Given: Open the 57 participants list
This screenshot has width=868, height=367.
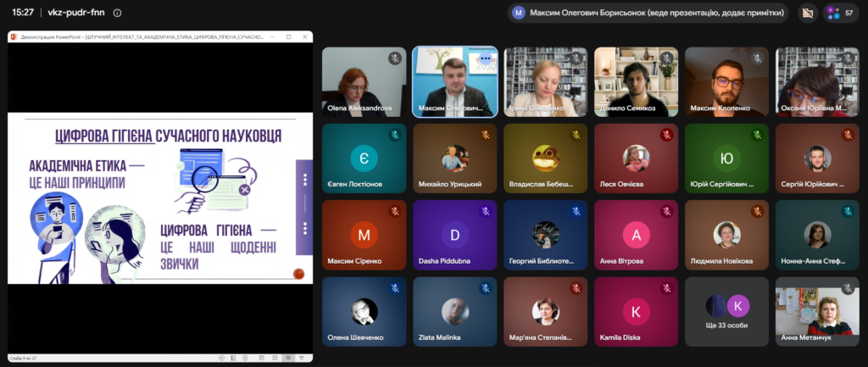Looking at the screenshot, I should pyautogui.click(x=840, y=13).
